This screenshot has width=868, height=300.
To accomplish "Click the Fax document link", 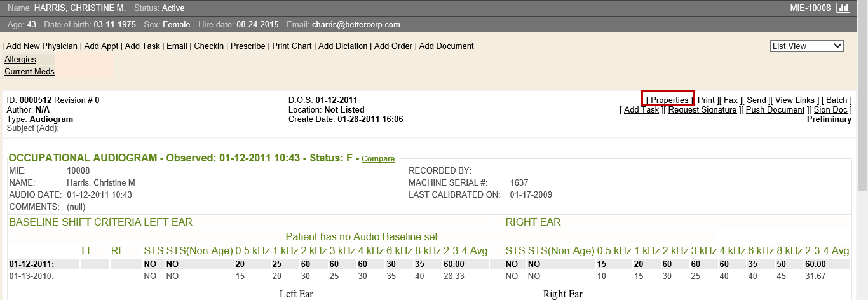I will (x=730, y=100).
